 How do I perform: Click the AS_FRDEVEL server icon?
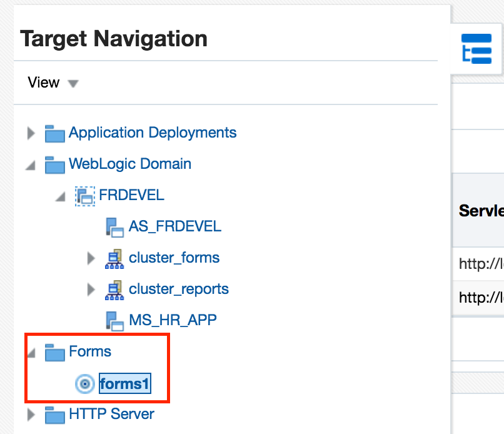(115, 226)
